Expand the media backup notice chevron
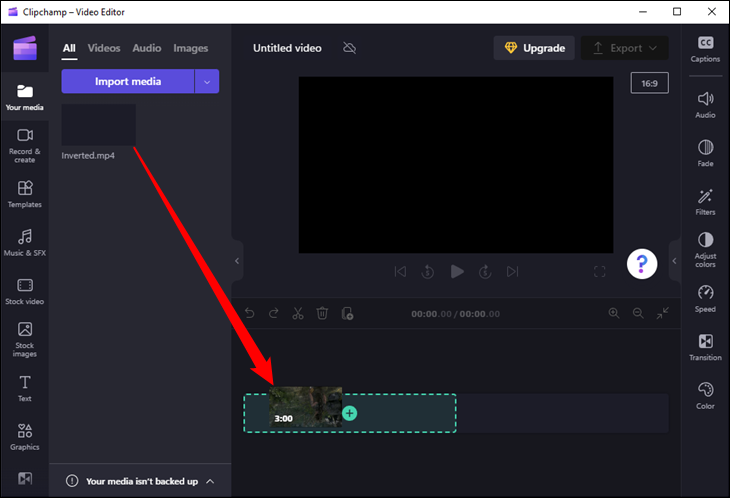 click(x=210, y=481)
